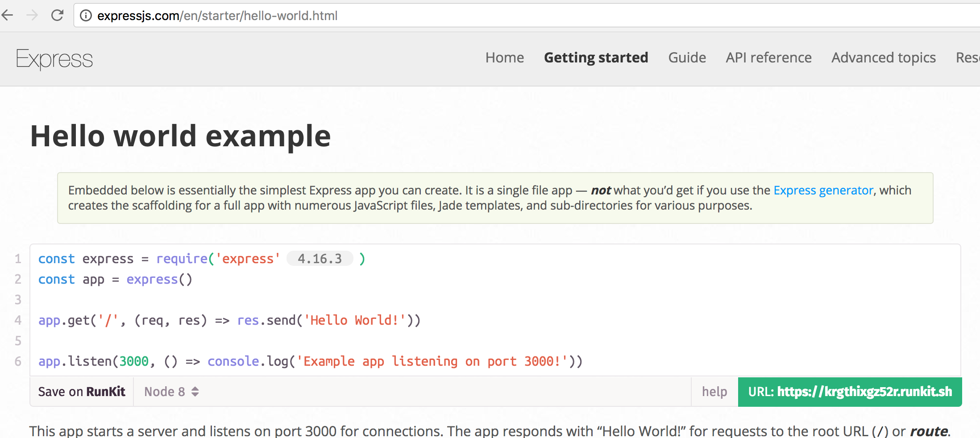980x438 pixels.
Task: Open the API reference menu
Action: (768, 58)
